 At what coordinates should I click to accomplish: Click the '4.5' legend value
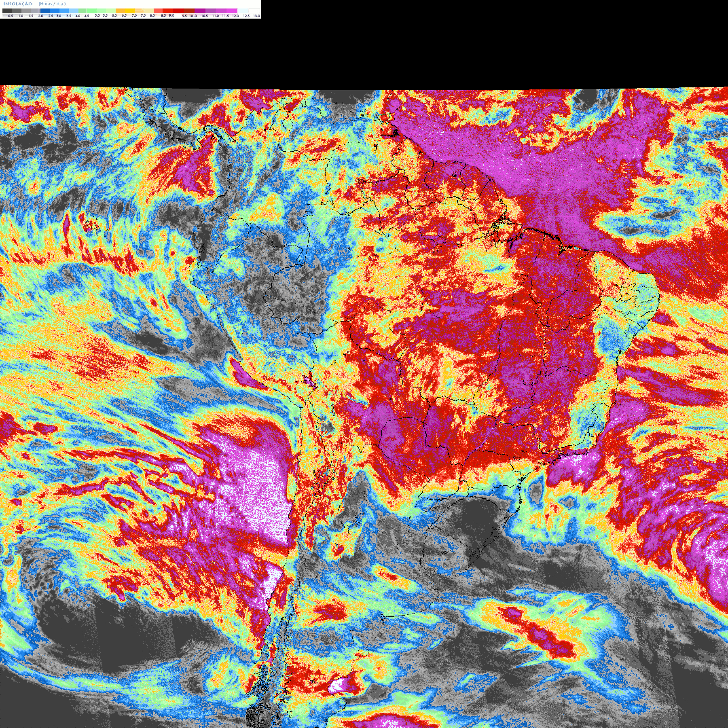click(87, 16)
